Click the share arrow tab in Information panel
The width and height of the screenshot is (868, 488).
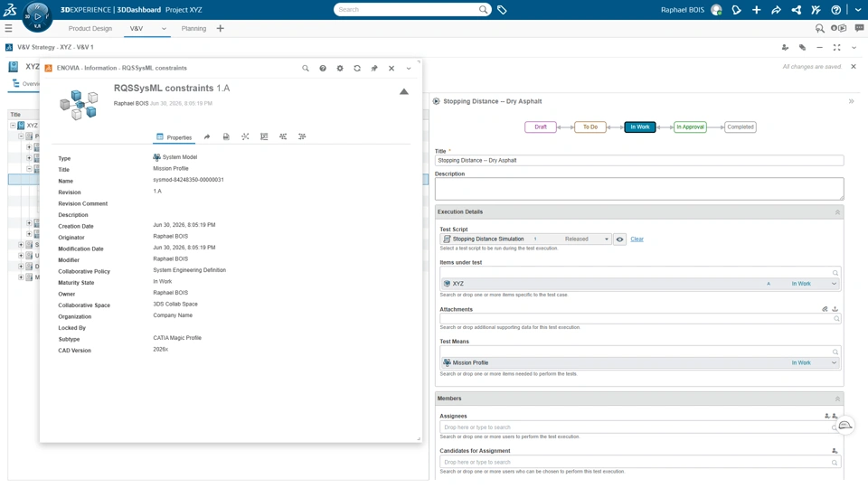pos(207,136)
